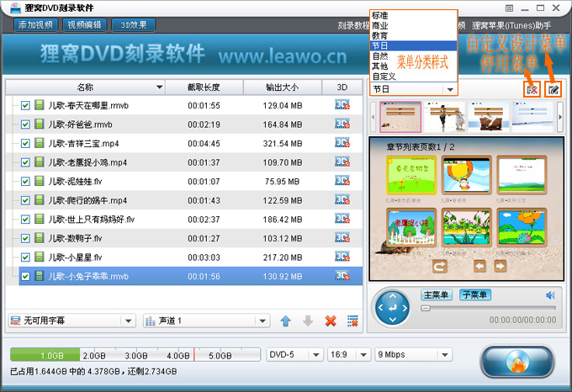572x392 pixels.
Task: Go to previous chapter page arrow in preview
Action: pyautogui.click(x=479, y=266)
